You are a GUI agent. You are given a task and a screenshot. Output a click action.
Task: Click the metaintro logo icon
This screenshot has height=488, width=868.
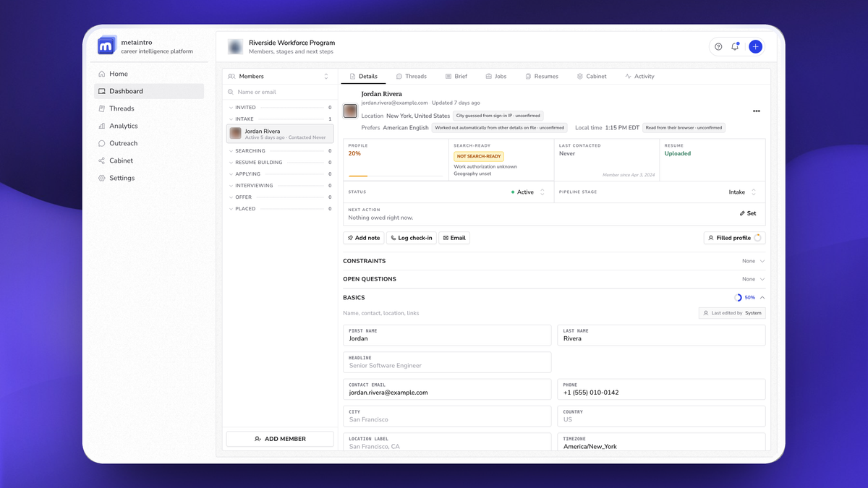107,45
